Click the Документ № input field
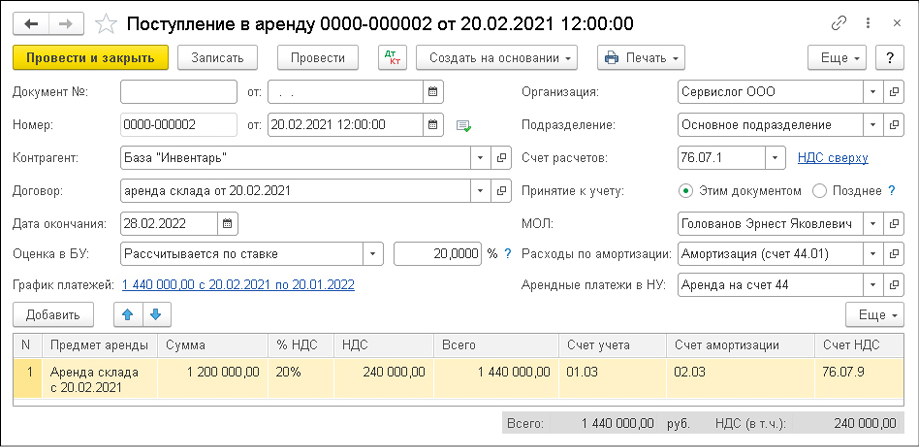 [179, 91]
